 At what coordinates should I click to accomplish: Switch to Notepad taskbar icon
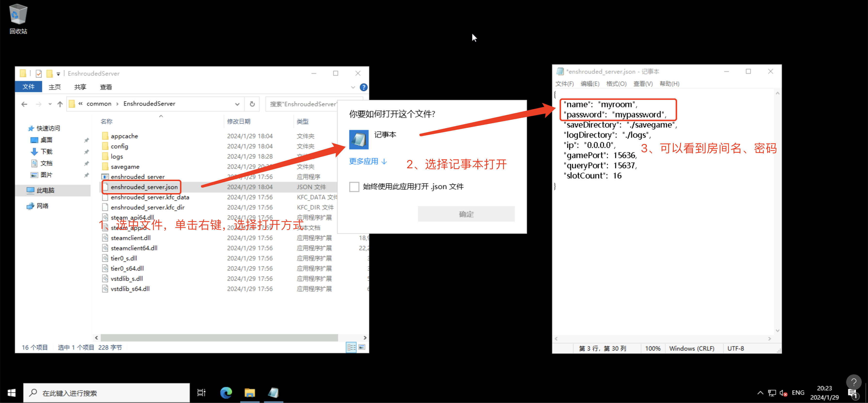click(273, 393)
